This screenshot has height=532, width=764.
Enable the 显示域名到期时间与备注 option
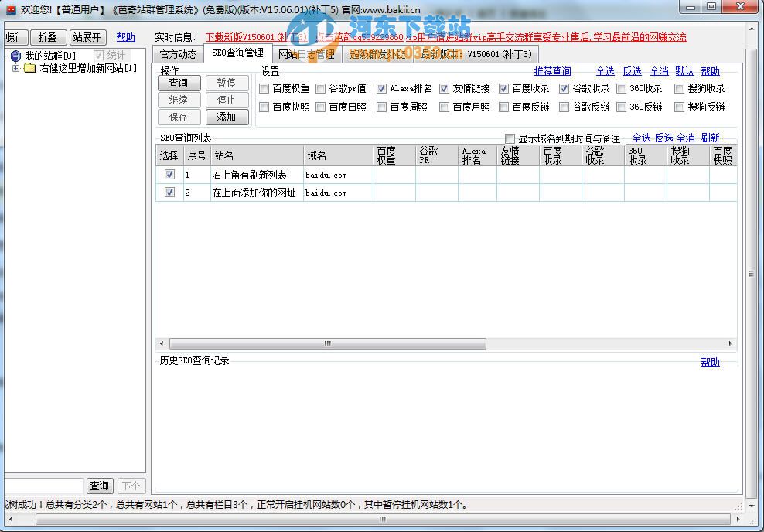[x=509, y=138]
